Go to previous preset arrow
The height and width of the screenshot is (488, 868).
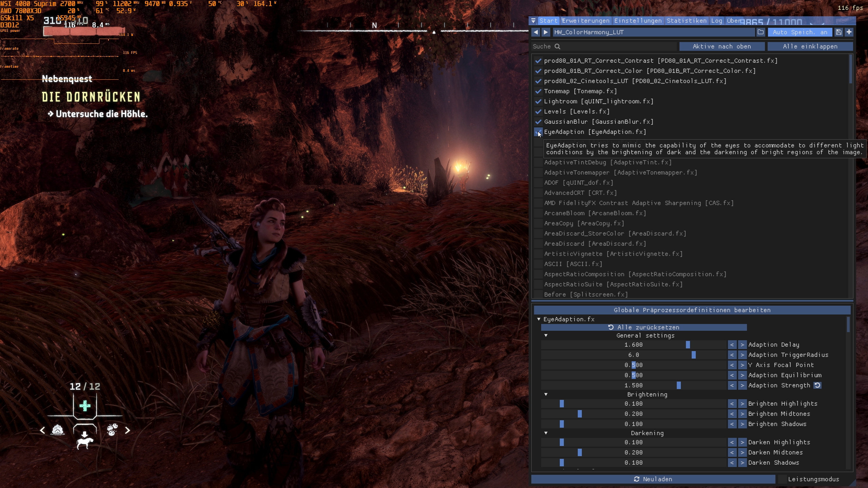[536, 32]
